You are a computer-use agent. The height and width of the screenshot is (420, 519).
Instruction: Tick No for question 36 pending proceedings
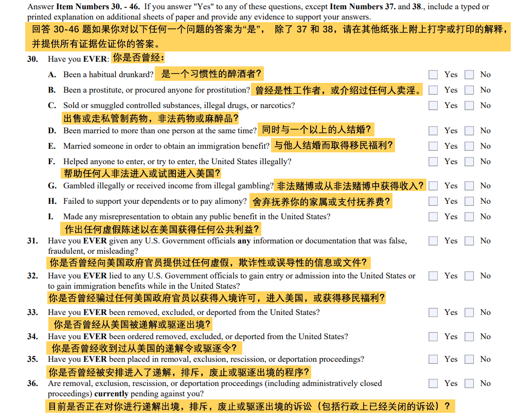click(469, 383)
